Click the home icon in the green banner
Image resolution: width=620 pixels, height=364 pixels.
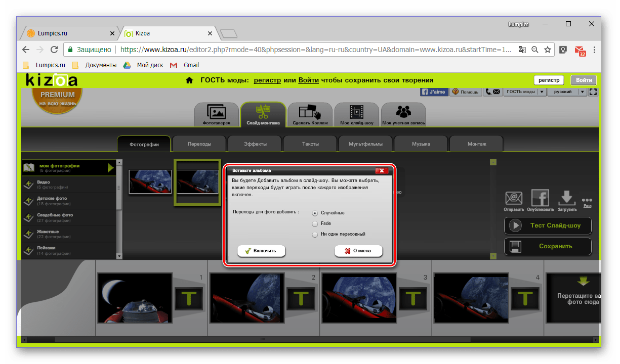(x=189, y=80)
